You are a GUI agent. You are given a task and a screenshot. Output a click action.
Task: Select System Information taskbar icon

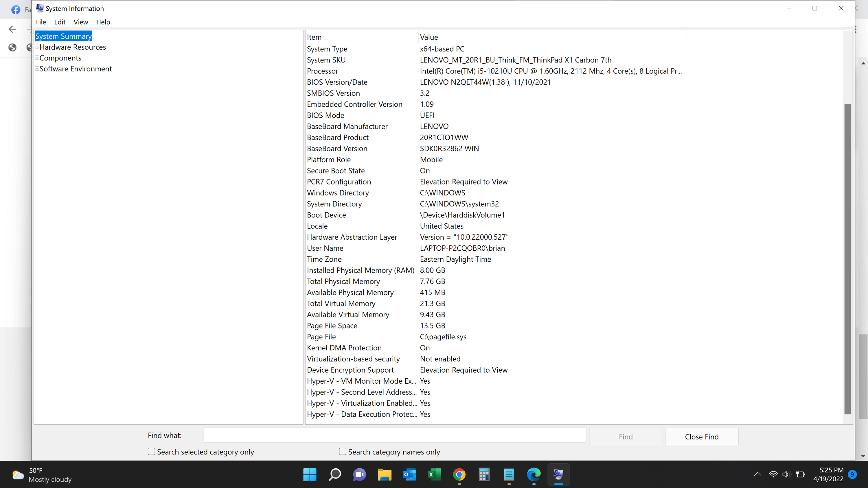point(558,474)
